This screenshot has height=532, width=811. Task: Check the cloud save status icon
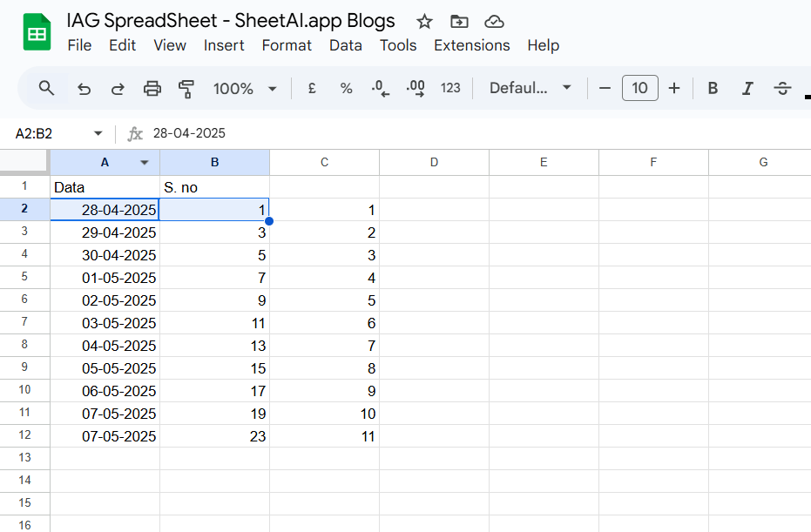pos(495,22)
